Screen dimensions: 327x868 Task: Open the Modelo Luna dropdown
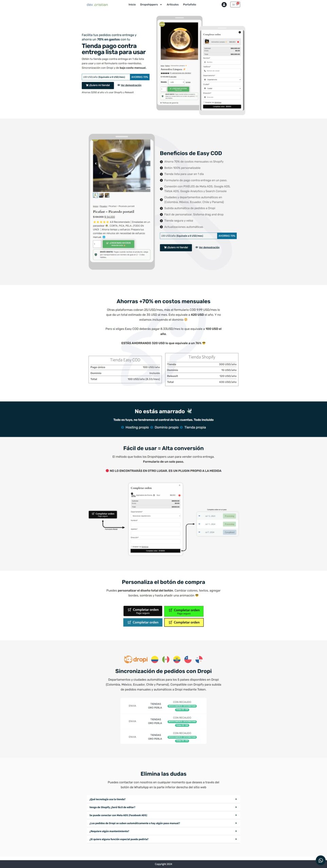point(177,82)
